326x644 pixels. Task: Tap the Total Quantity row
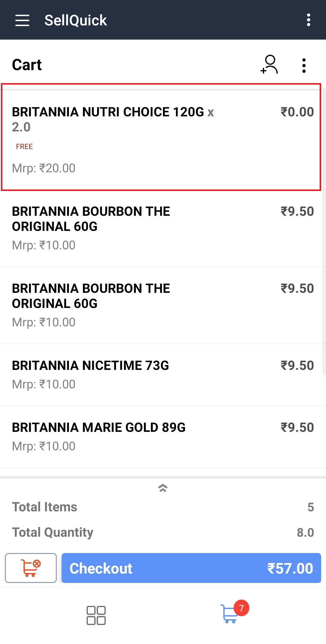point(163,532)
